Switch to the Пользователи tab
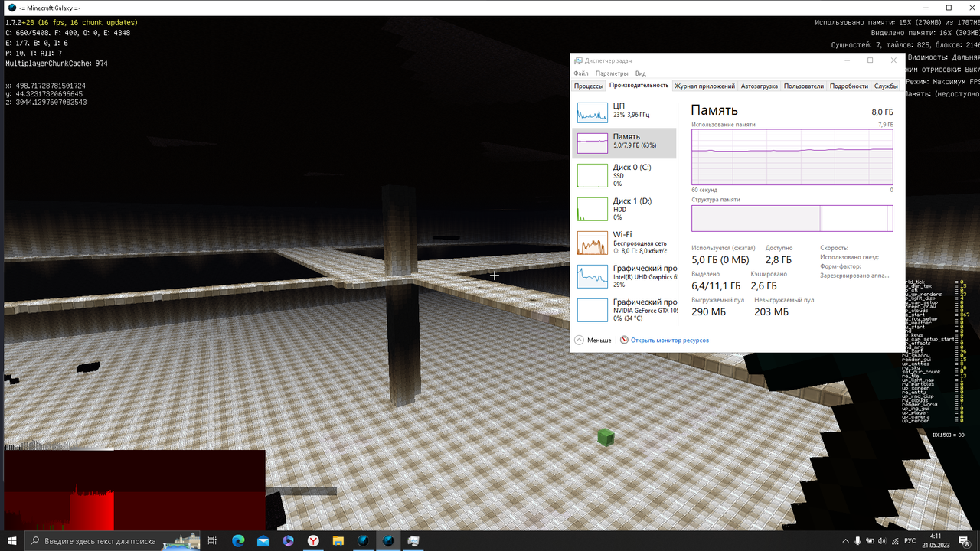Image resolution: width=980 pixels, height=551 pixels. (x=804, y=86)
